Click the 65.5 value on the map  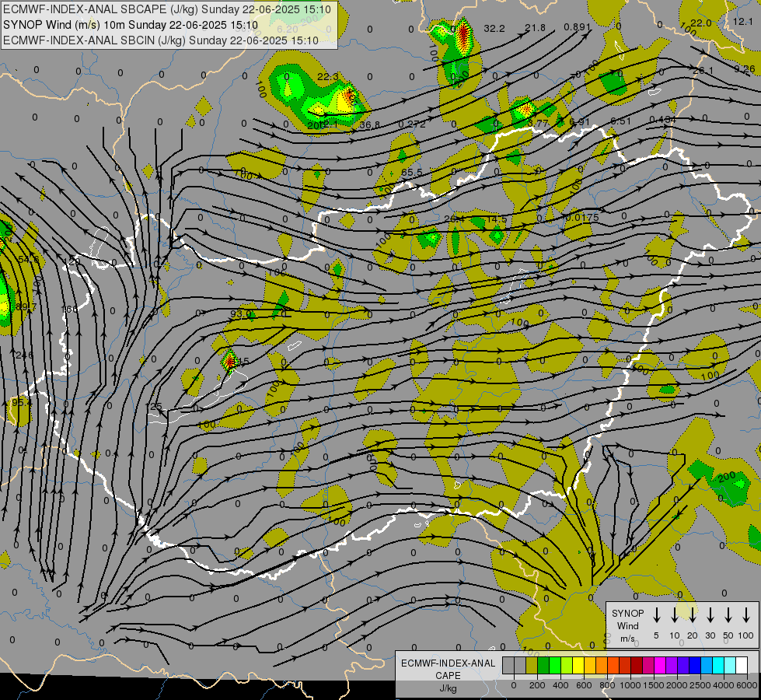coord(411,173)
